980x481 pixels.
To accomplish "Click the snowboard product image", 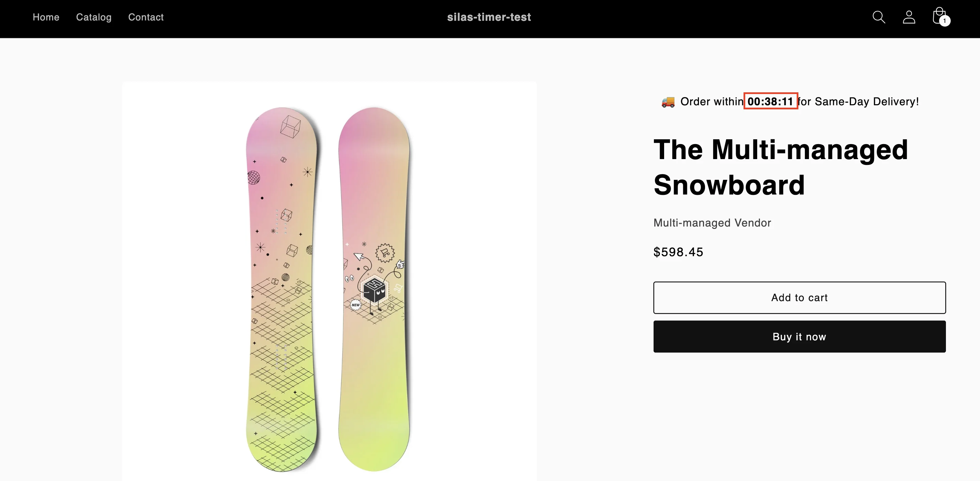I will [x=329, y=281].
